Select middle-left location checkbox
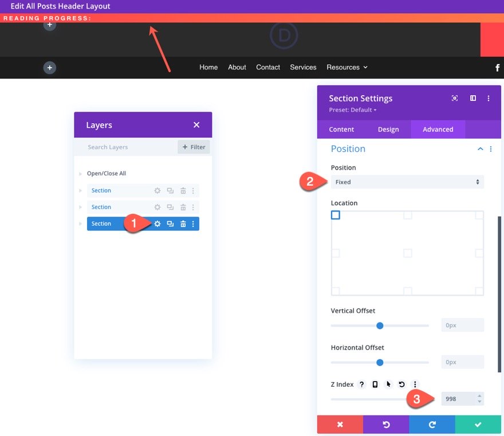Viewport: 504px width, 436px height. [335, 253]
